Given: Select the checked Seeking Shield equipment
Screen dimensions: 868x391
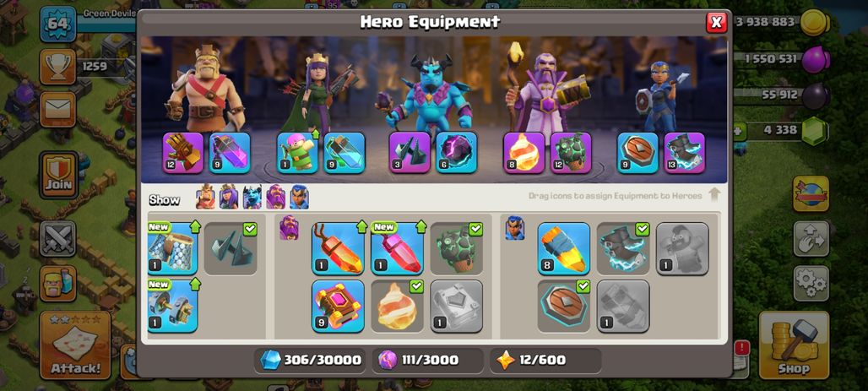Looking at the screenshot, I should pyautogui.click(x=563, y=307).
